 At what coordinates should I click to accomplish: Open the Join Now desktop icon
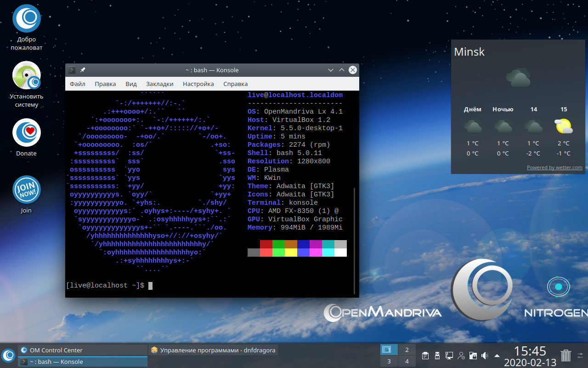[x=26, y=190]
